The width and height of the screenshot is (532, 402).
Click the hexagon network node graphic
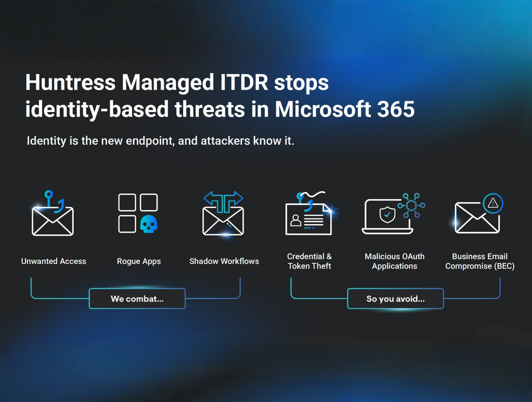411,205
